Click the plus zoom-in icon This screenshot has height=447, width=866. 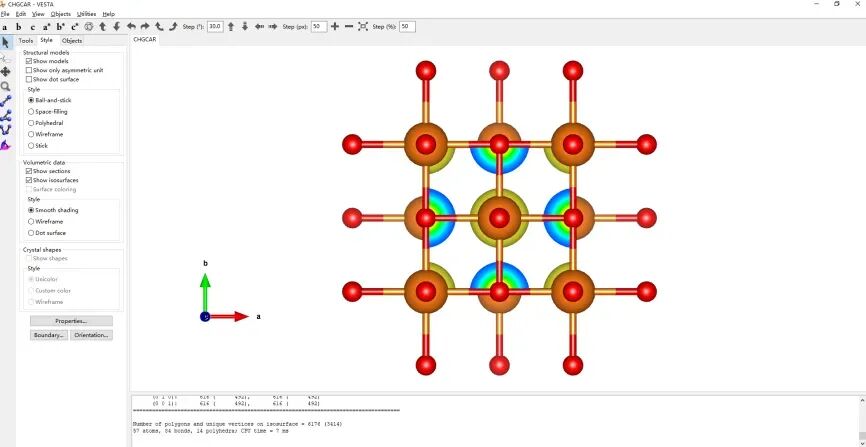[335, 27]
